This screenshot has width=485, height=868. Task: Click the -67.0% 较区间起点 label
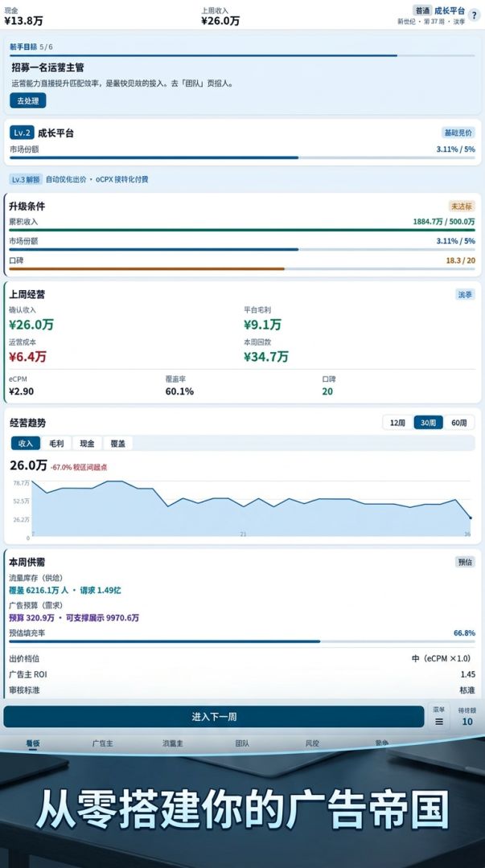(x=79, y=467)
